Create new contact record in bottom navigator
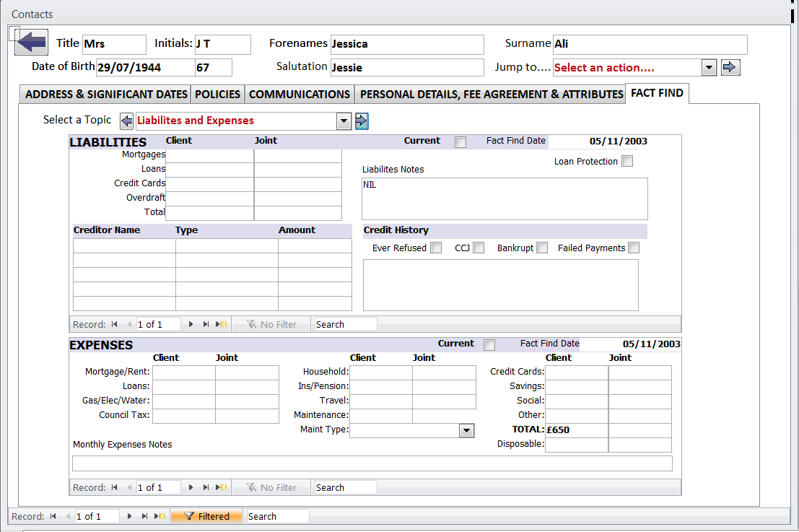Image resolution: width=799 pixels, height=532 pixels. click(160, 516)
